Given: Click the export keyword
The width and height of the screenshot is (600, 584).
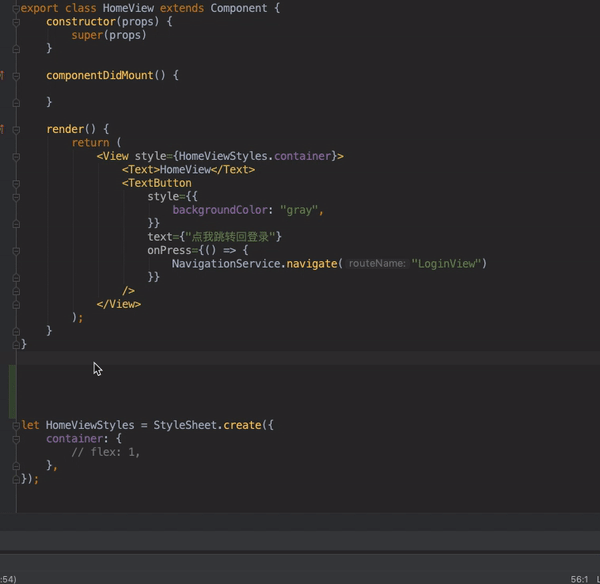Looking at the screenshot, I should (39, 8).
